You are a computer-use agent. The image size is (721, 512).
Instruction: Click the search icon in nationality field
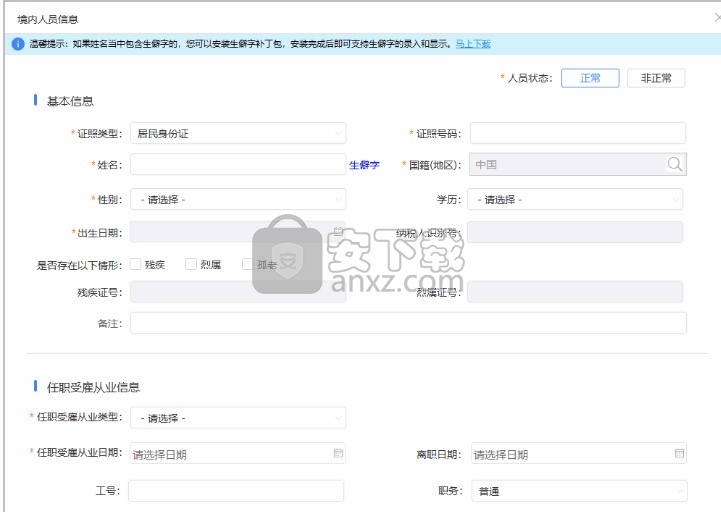[674, 164]
